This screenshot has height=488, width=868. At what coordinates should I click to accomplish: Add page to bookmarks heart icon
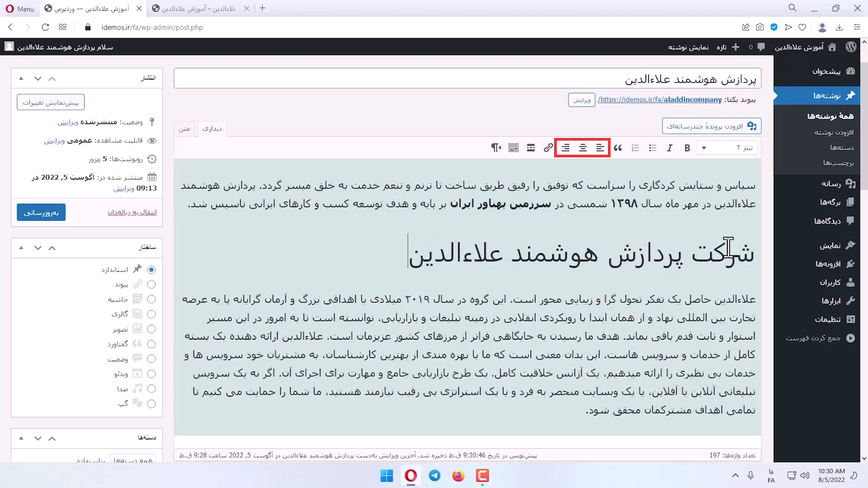coord(802,27)
